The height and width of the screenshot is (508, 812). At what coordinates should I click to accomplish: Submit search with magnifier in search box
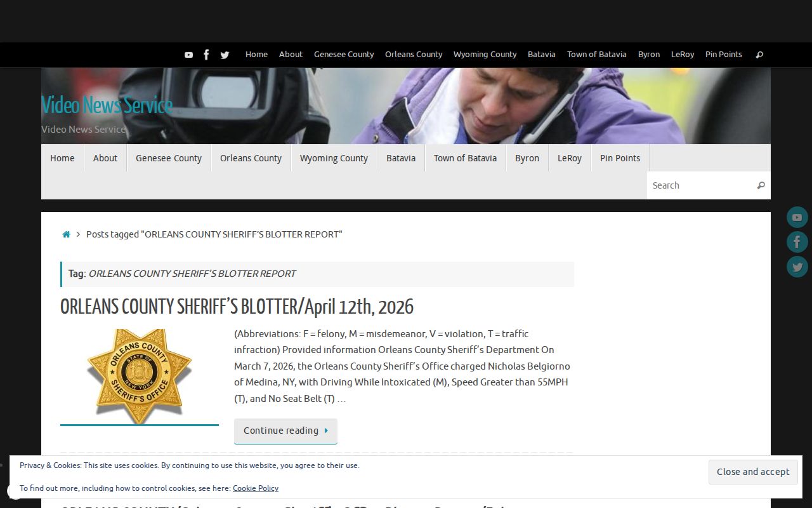[761, 185]
